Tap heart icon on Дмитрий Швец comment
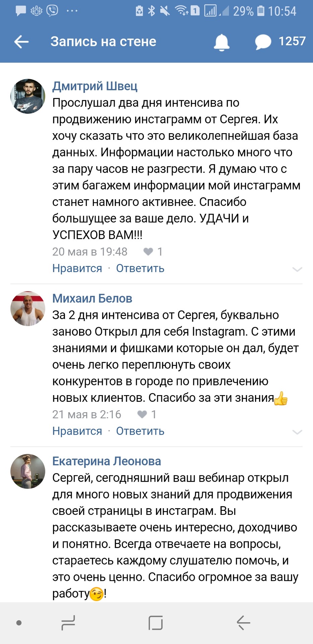Image resolution: width=313 pixels, height=644 pixels. pos(148,252)
